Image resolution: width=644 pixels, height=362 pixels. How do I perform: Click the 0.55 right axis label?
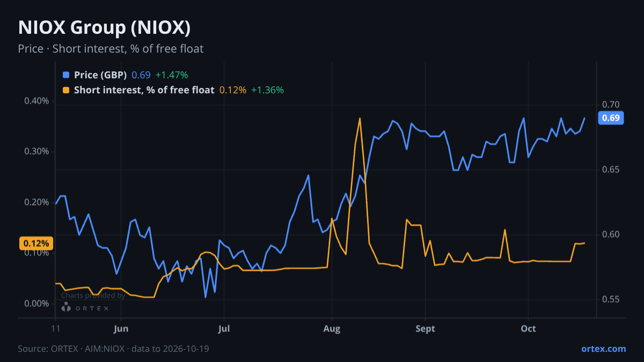[611, 299]
